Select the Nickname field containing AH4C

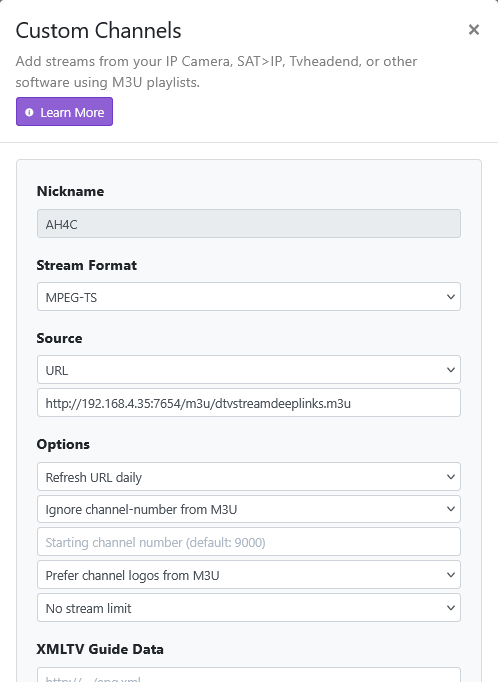coord(249,224)
